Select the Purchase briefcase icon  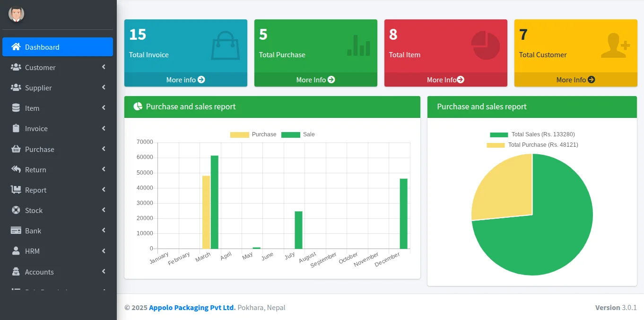16,149
